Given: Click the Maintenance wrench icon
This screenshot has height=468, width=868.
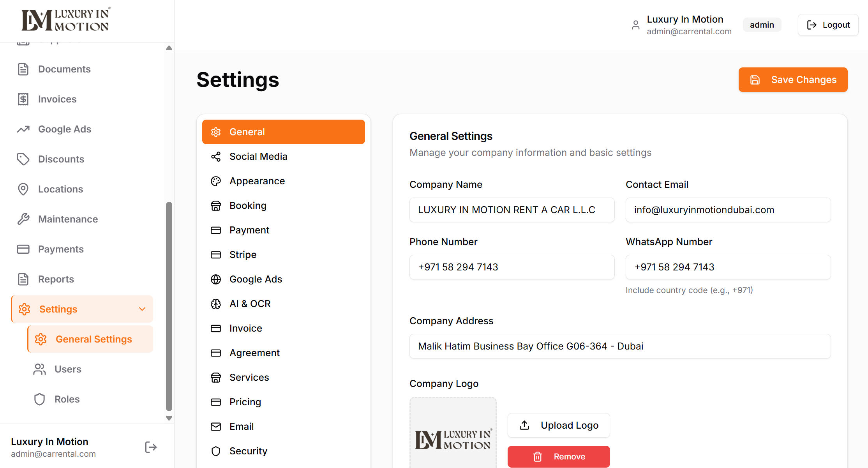Looking at the screenshot, I should [23, 219].
